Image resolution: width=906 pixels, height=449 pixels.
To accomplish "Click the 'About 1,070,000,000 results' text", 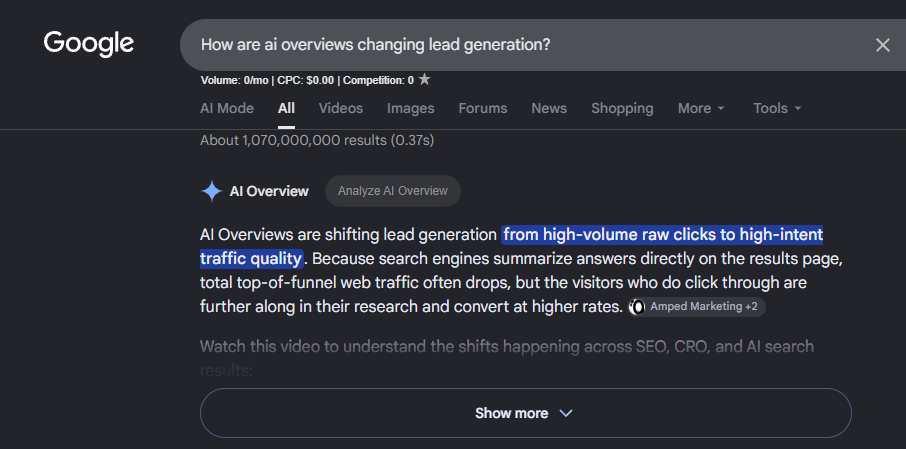I will (317, 140).
